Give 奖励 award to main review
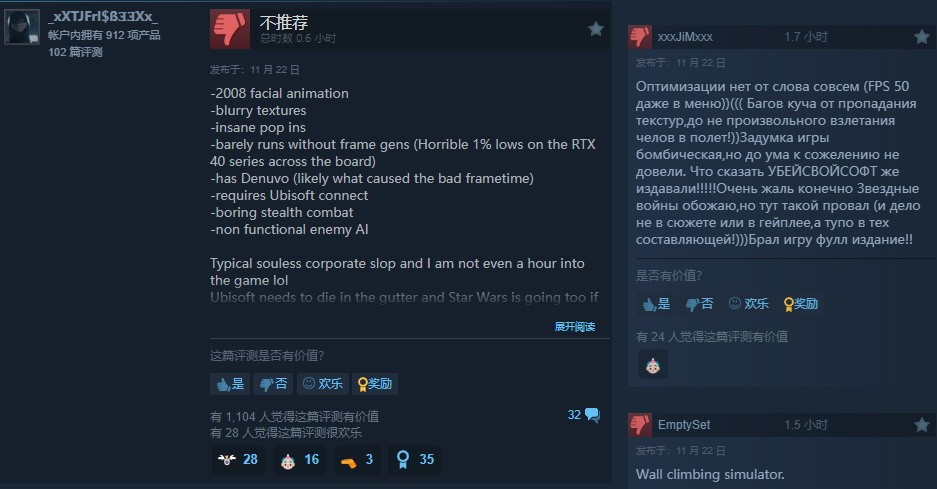Image resolution: width=937 pixels, height=489 pixels. click(x=375, y=384)
